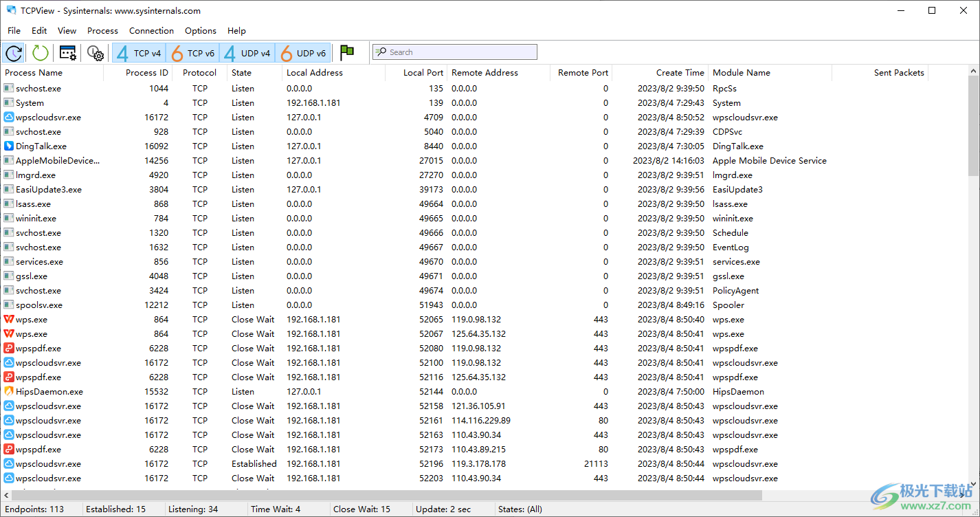Toggle the TCP v4 filter
The image size is (980, 517).
pos(138,52)
